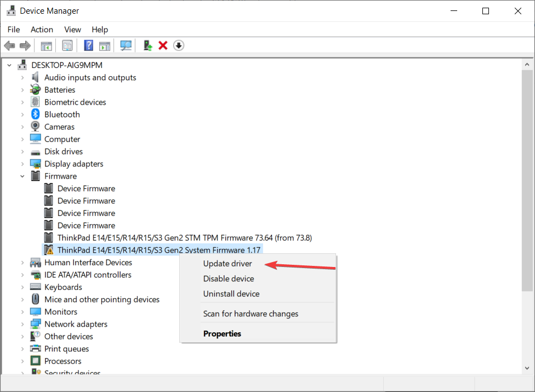Click the Audio inputs speaker icon

[35, 77]
